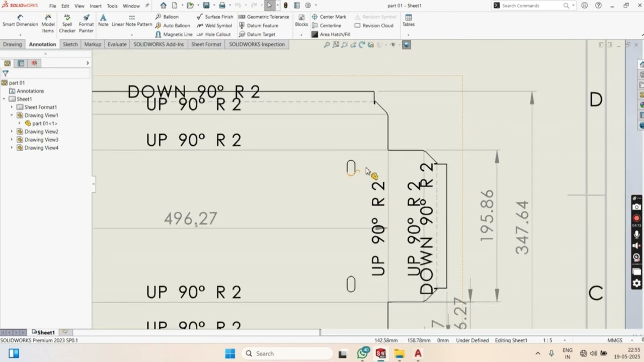Open the File menu
Viewport: 644px width, 362px height.
52,6
